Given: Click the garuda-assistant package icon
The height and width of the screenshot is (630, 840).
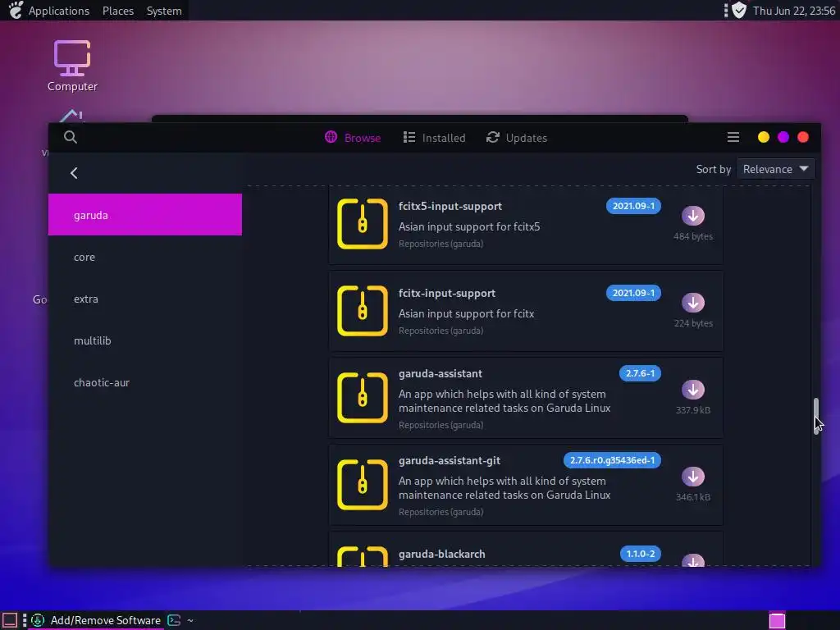Looking at the screenshot, I should coord(363,398).
